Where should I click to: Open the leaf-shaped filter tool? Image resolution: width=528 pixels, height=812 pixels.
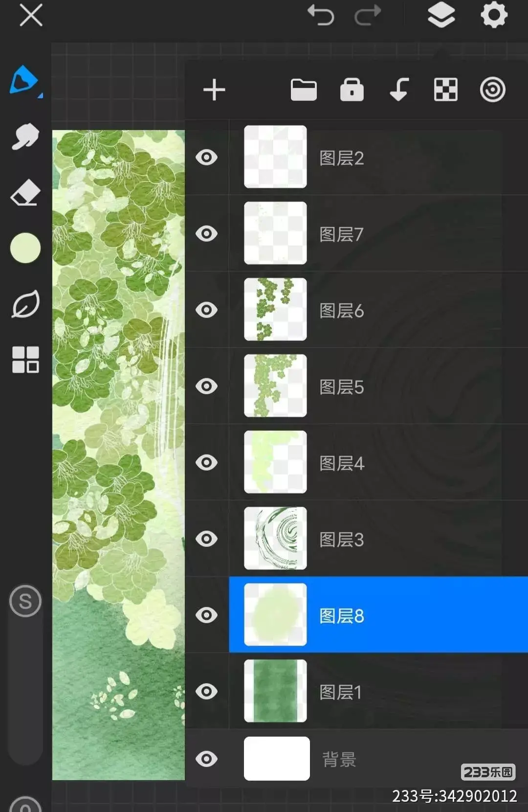click(x=25, y=304)
